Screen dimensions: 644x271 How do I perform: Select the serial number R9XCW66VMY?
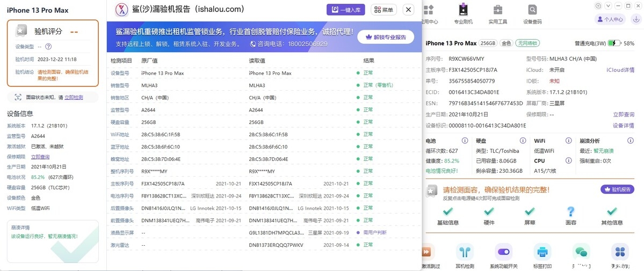tap(466, 58)
